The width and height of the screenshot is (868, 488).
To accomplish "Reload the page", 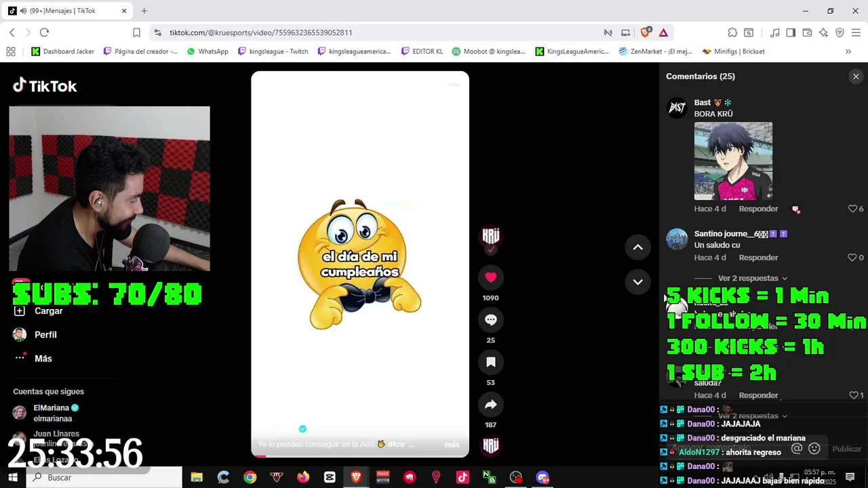I will pyautogui.click(x=44, y=33).
